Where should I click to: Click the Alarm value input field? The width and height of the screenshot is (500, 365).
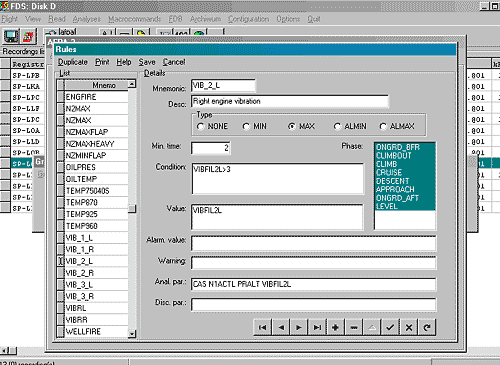(314, 244)
